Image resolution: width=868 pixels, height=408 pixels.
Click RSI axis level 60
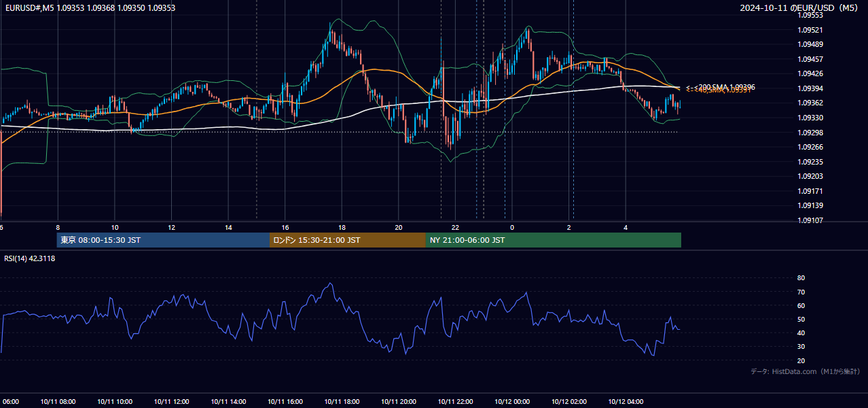pyautogui.click(x=801, y=305)
